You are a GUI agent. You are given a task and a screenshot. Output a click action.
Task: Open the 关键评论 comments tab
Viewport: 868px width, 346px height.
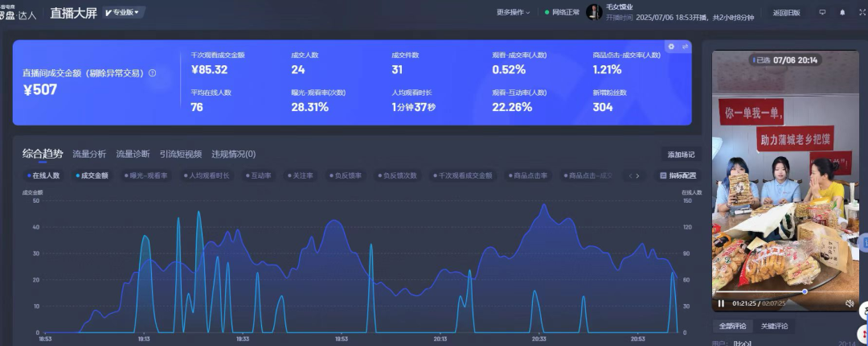[x=774, y=326]
